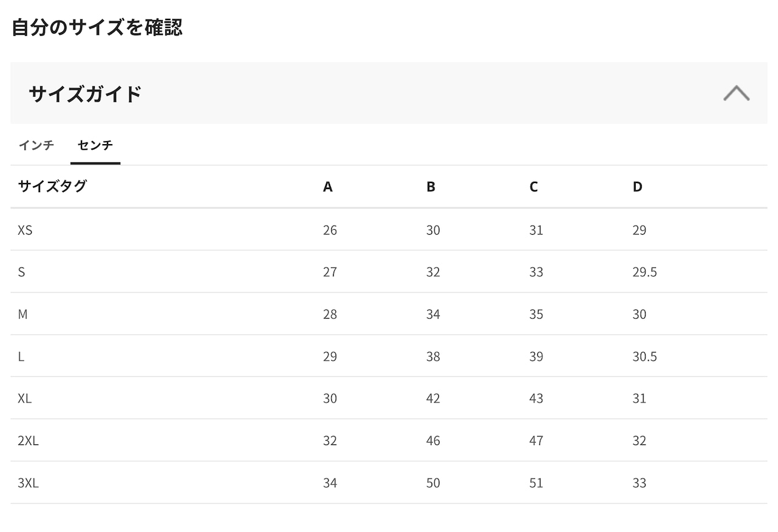Click column header A
This screenshot has height=532, width=778.
pyautogui.click(x=328, y=187)
